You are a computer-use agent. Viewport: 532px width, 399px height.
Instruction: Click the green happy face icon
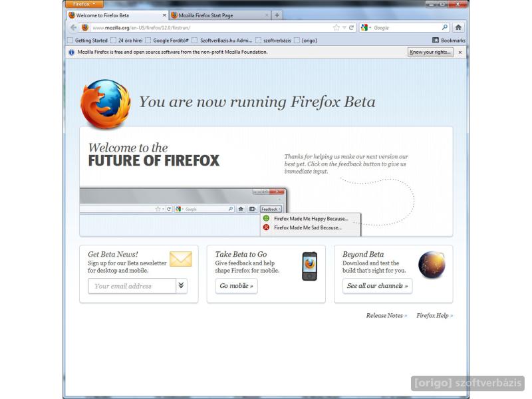click(x=267, y=219)
